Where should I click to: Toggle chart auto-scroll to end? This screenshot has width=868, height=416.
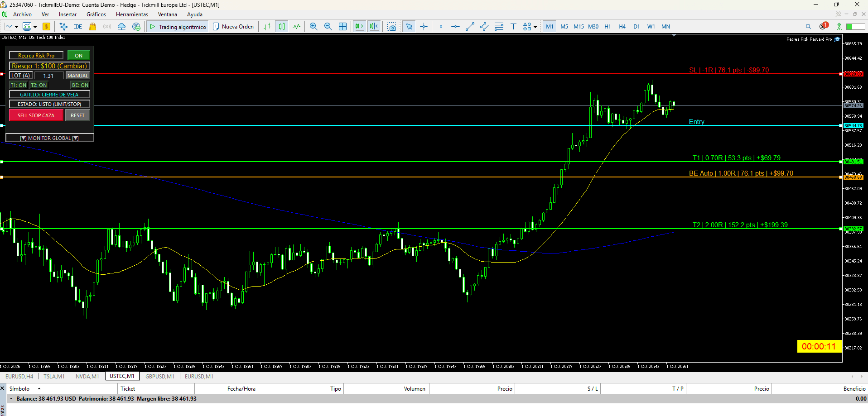(360, 27)
